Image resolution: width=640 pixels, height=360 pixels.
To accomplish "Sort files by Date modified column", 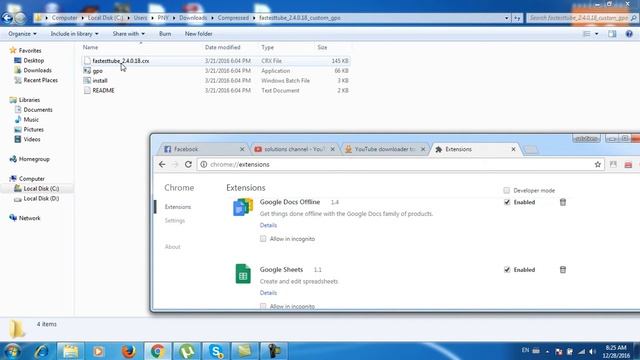I will coord(222,47).
